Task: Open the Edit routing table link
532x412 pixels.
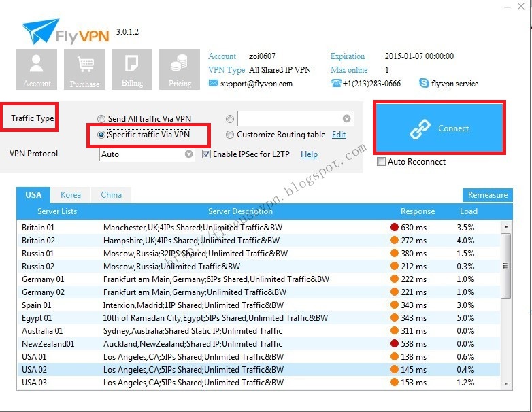Action: click(339, 135)
